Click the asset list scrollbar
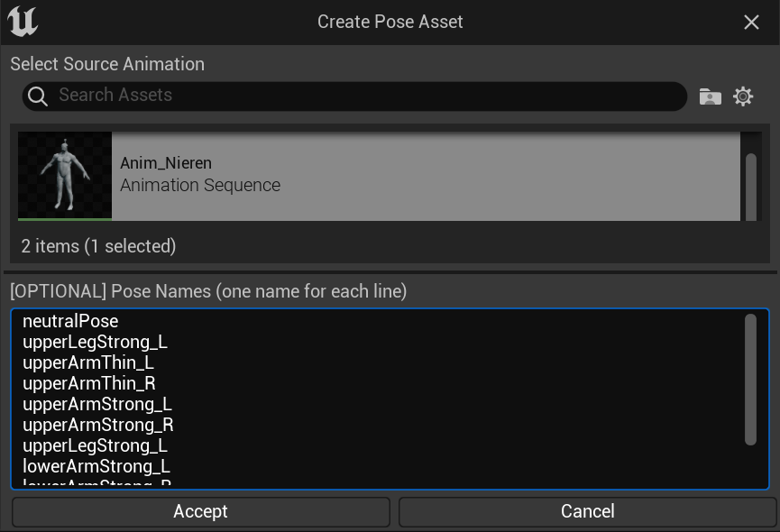Viewport: 780px width, 532px height. pyautogui.click(x=751, y=187)
